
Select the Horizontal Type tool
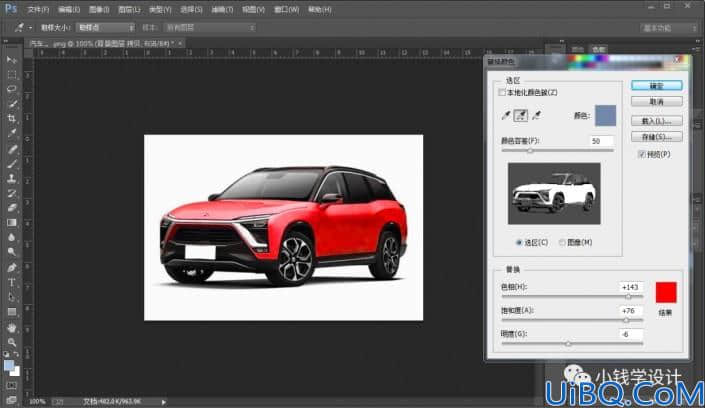coord(12,282)
